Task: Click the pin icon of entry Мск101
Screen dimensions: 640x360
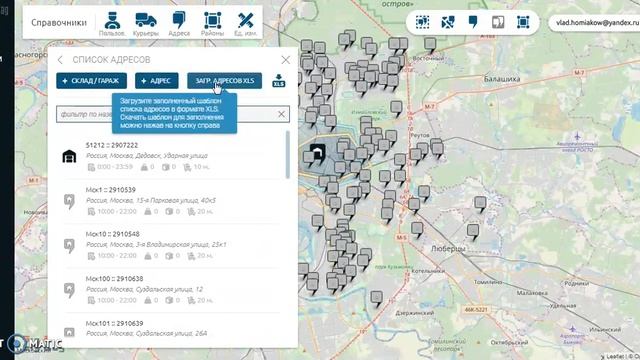Action: (69, 332)
